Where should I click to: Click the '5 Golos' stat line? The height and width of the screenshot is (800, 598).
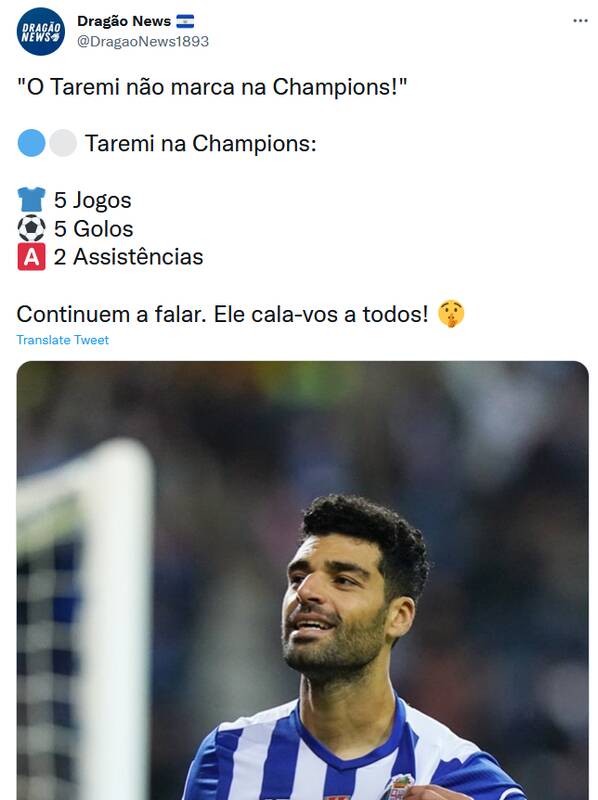click(93, 229)
